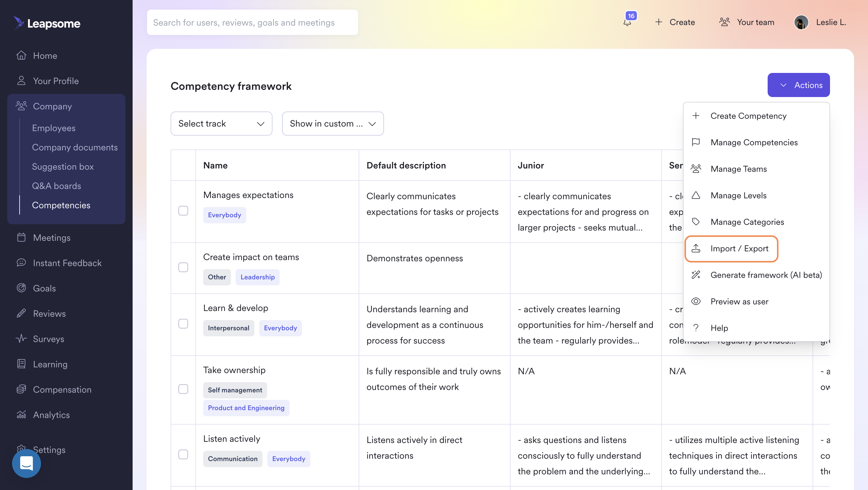Viewport: 868px width, 490px height.
Task: Open the notifications bell icon
Action: click(x=627, y=23)
